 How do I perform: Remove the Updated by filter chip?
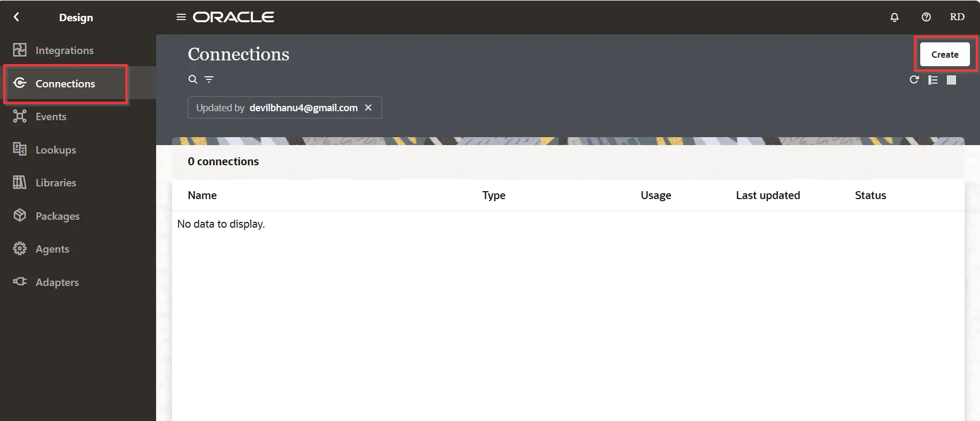(x=368, y=108)
